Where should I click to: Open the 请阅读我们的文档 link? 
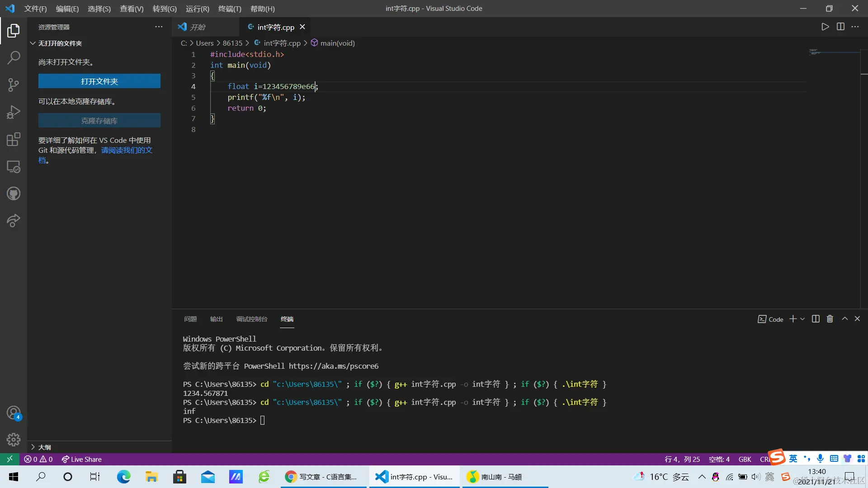(127, 150)
